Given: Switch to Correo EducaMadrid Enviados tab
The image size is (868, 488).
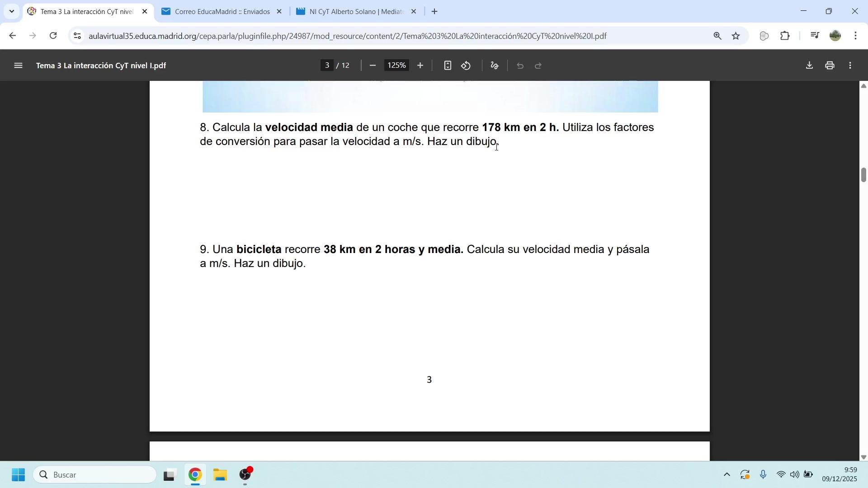Looking at the screenshot, I should tap(222, 12).
